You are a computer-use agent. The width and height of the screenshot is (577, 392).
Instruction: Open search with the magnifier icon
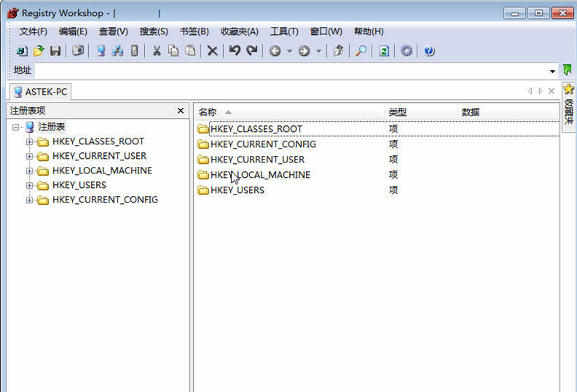pos(361,51)
